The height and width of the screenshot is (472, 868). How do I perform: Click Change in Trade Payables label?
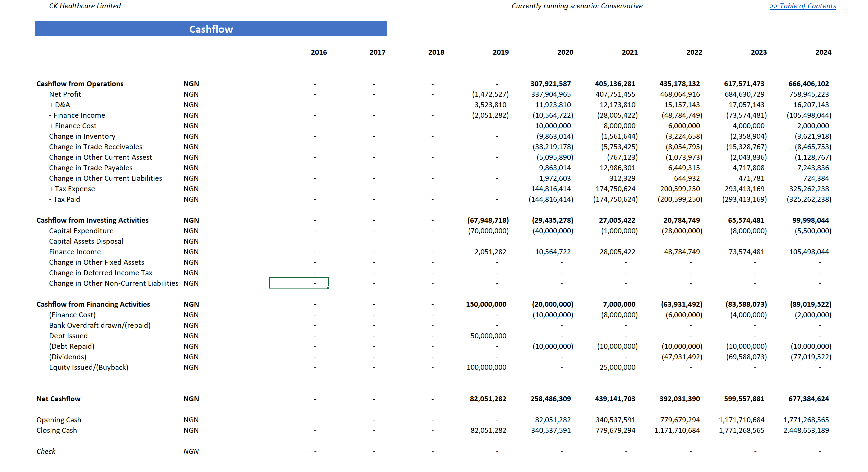pos(91,167)
